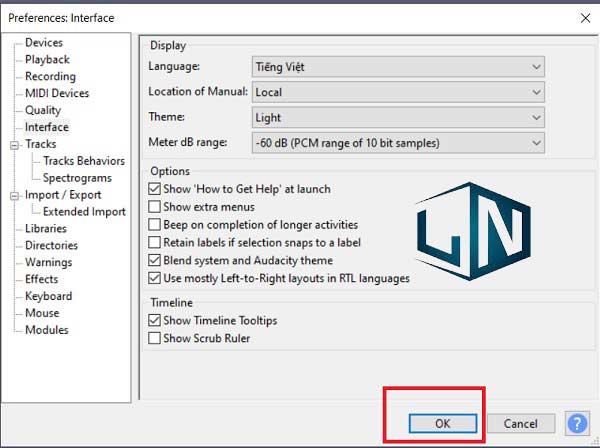Go to the Keyboard preferences category
The width and height of the screenshot is (600, 448).
[x=48, y=296]
